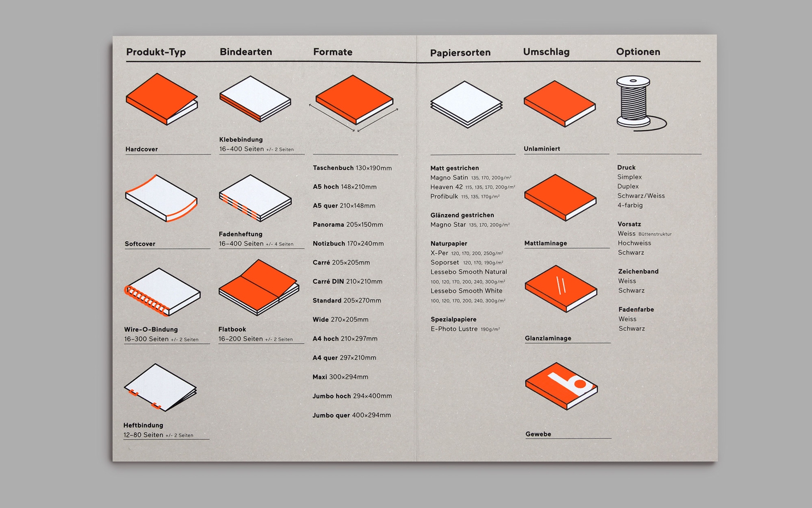Click Taschenbuch 130×190mm format

click(x=352, y=168)
